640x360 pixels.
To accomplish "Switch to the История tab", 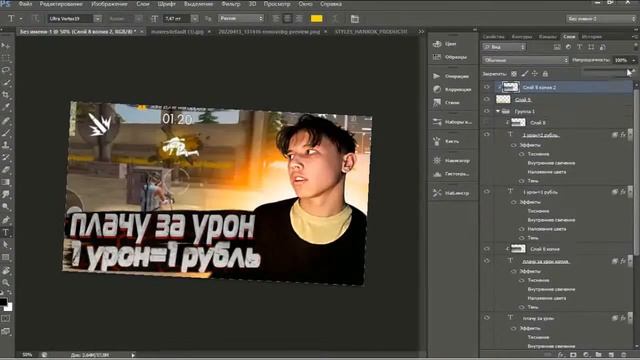I will click(x=591, y=37).
